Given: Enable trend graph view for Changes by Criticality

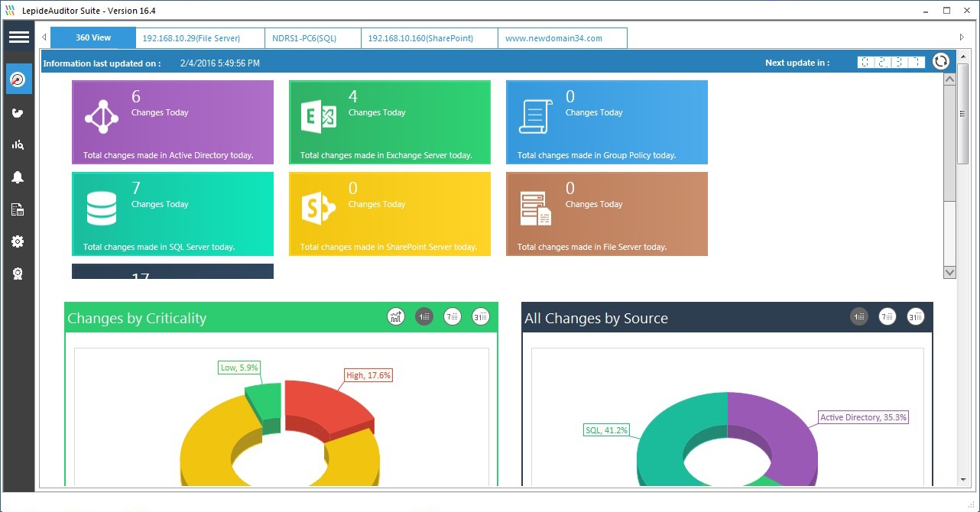Looking at the screenshot, I should click(396, 316).
